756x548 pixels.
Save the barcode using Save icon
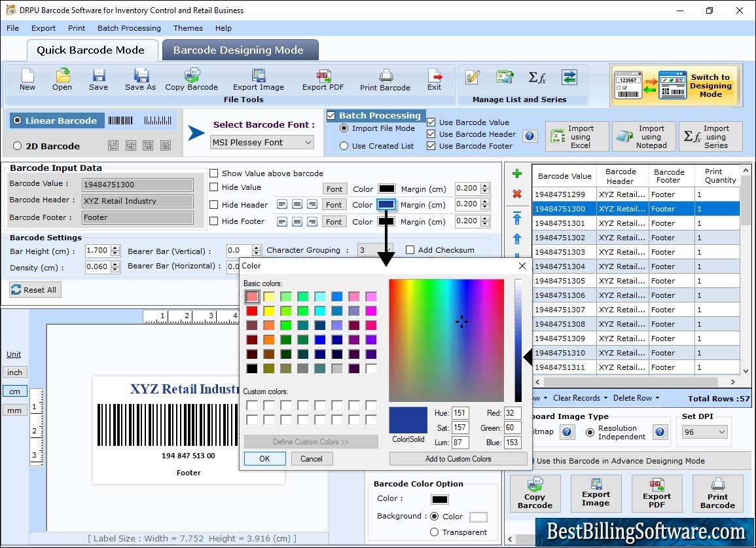[98, 79]
